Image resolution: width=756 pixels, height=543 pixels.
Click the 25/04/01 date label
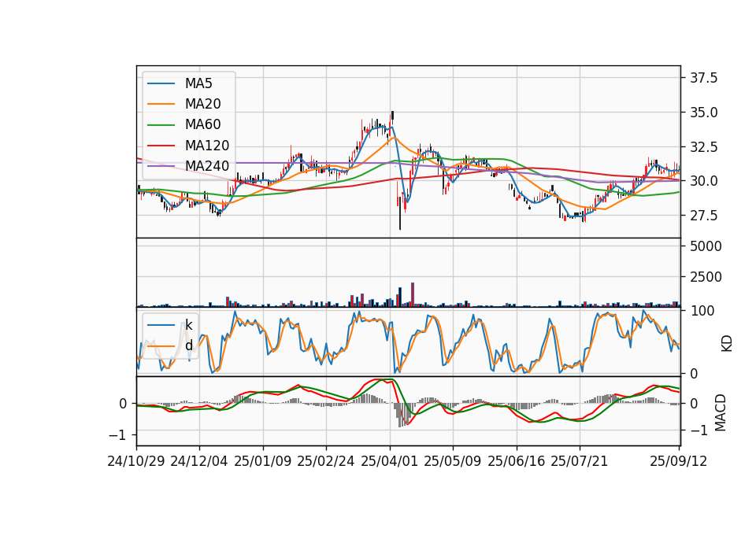(390, 461)
